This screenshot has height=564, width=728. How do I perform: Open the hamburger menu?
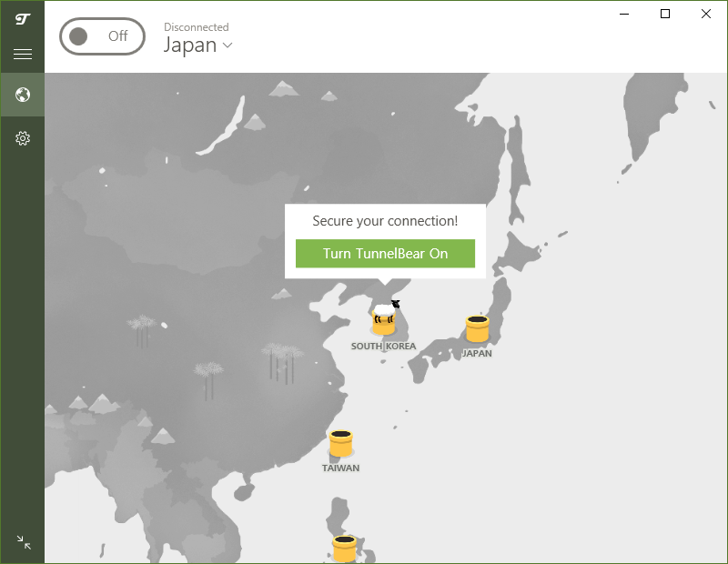point(22,55)
